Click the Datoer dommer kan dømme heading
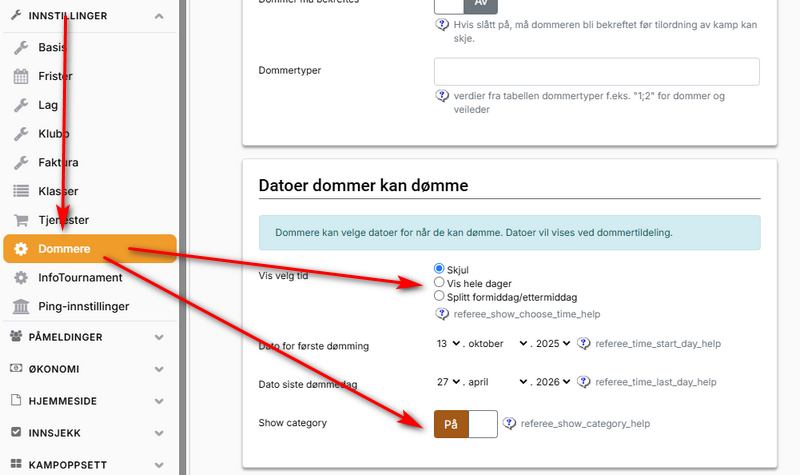The image size is (800, 475). click(363, 185)
